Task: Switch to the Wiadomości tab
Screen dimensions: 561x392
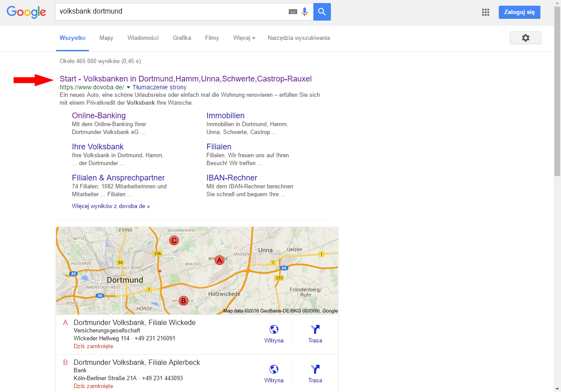Action: (x=143, y=38)
